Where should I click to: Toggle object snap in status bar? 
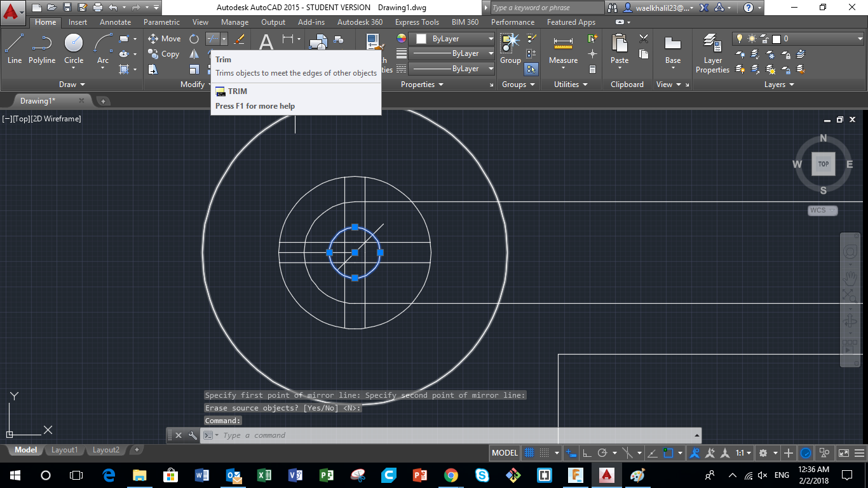(668, 453)
